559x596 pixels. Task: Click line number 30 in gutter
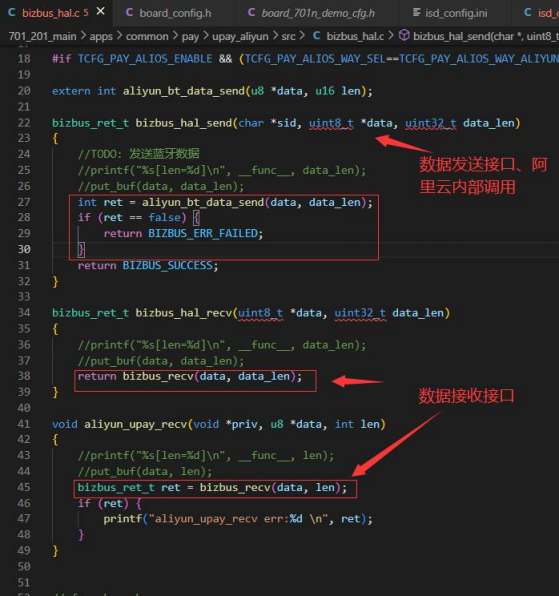(24, 249)
